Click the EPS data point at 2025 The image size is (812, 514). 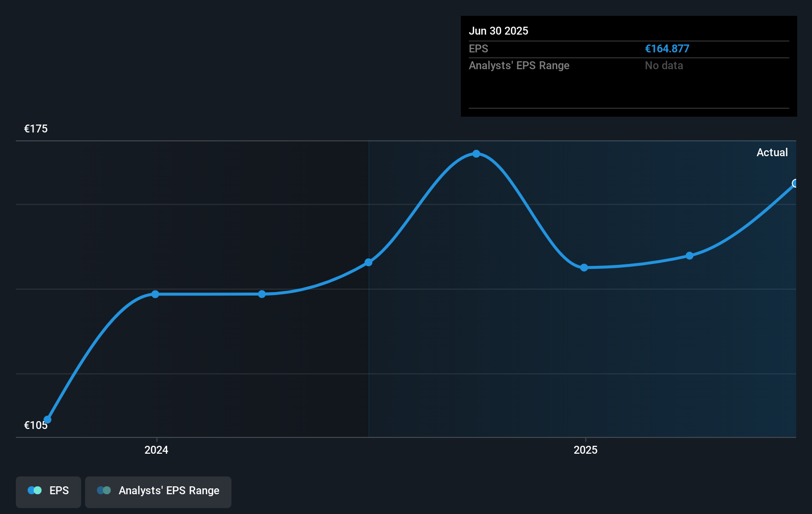tap(584, 267)
